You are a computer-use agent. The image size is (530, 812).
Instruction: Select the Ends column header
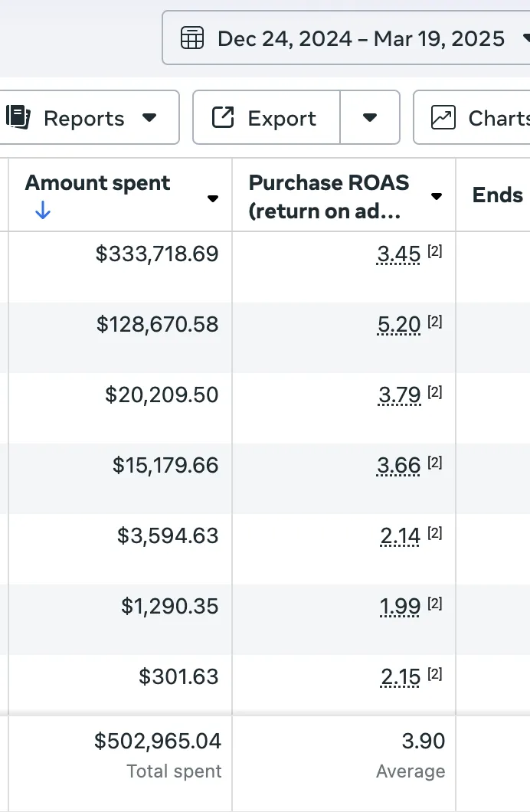[498, 195]
